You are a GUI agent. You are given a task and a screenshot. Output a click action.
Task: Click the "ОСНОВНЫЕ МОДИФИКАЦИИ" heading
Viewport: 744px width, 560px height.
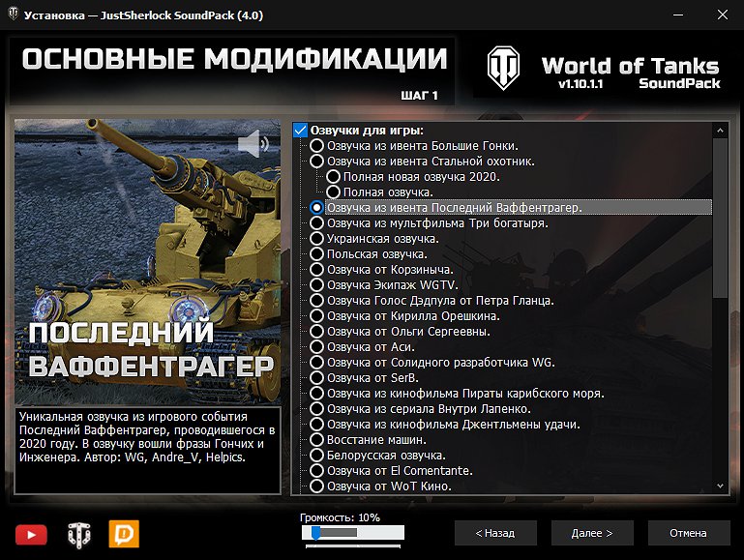(x=234, y=60)
